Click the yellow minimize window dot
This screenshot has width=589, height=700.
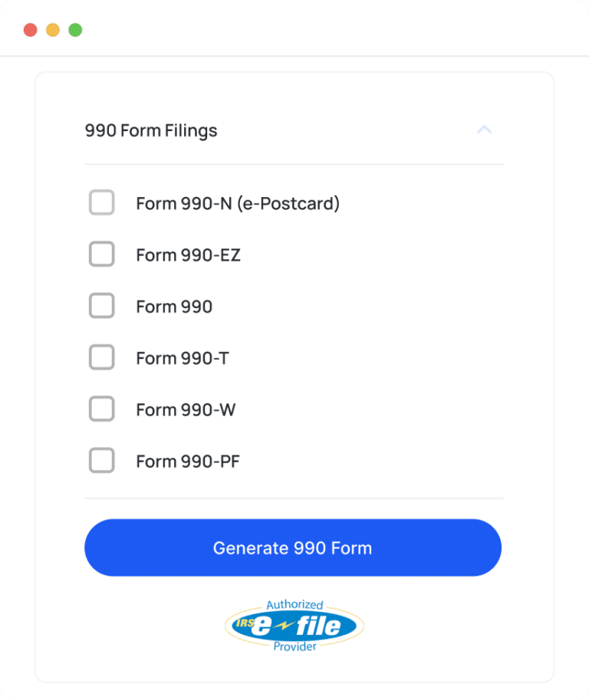click(53, 30)
